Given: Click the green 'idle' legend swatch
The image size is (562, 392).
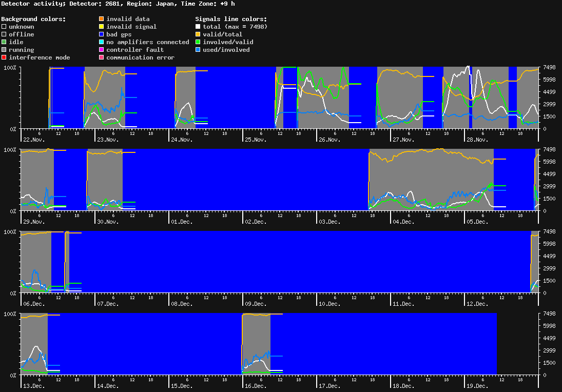Looking at the screenshot, I should (4, 42).
